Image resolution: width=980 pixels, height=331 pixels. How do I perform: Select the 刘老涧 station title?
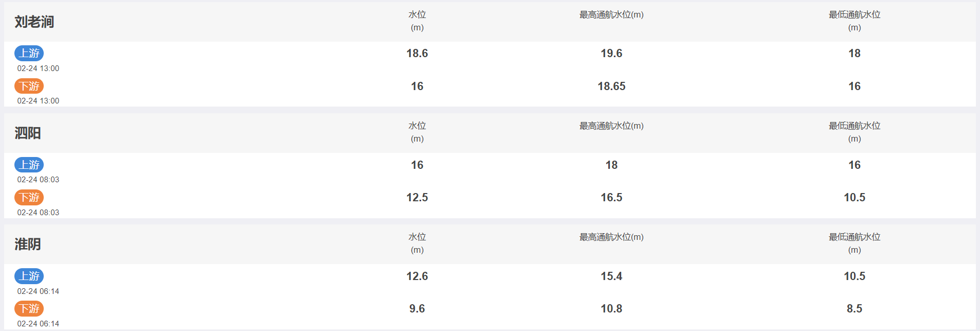pos(34,22)
